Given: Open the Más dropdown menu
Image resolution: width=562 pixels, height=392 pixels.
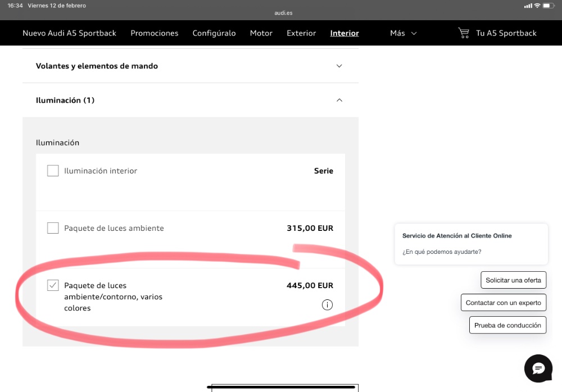Looking at the screenshot, I should (403, 33).
